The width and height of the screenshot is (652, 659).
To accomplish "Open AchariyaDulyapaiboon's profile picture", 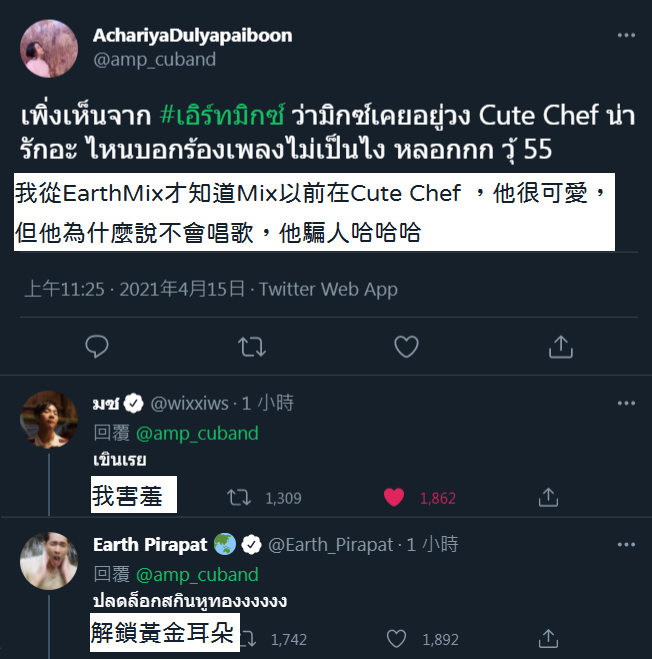I will [49, 49].
